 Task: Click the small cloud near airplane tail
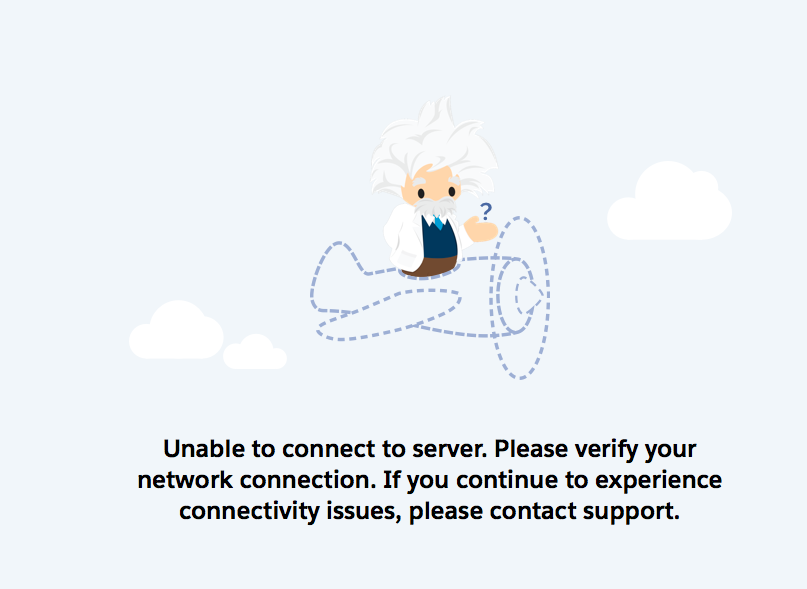pyautogui.click(x=255, y=352)
